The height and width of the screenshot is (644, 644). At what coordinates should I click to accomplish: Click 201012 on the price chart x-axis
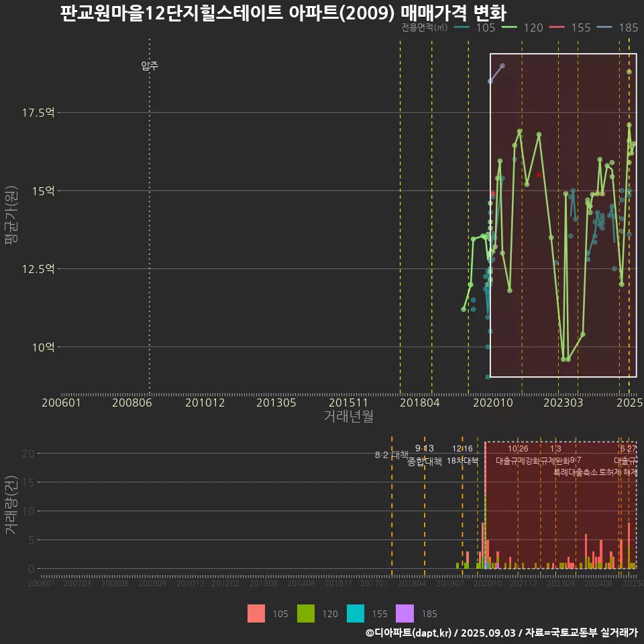205,402
